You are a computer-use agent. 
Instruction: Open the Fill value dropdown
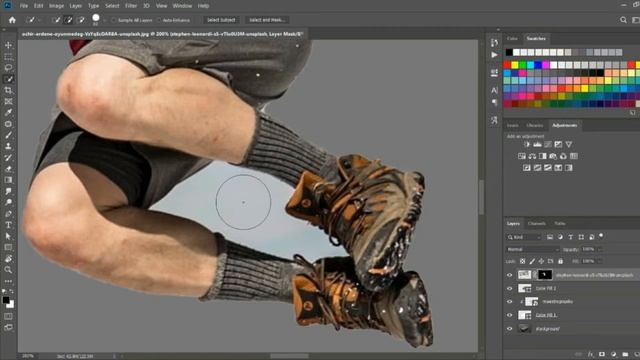click(x=600, y=261)
